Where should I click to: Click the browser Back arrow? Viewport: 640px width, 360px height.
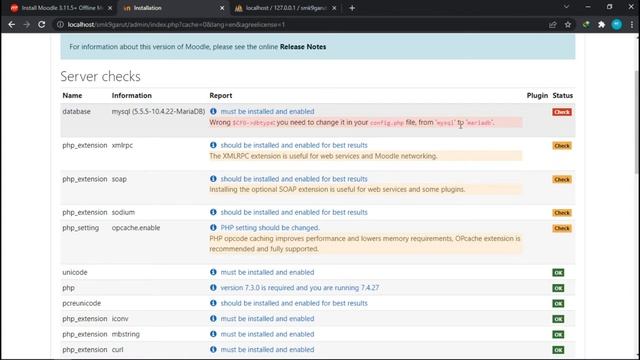(11, 24)
